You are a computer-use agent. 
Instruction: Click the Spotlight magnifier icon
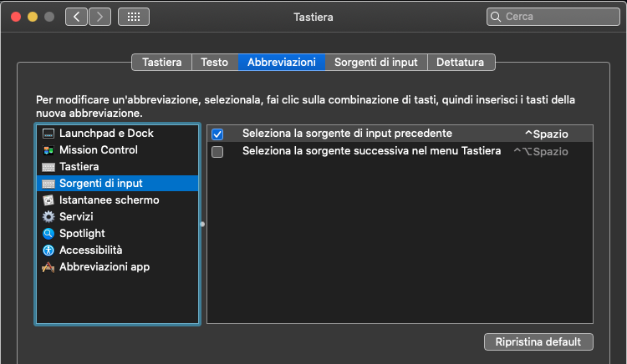pos(48,234)
